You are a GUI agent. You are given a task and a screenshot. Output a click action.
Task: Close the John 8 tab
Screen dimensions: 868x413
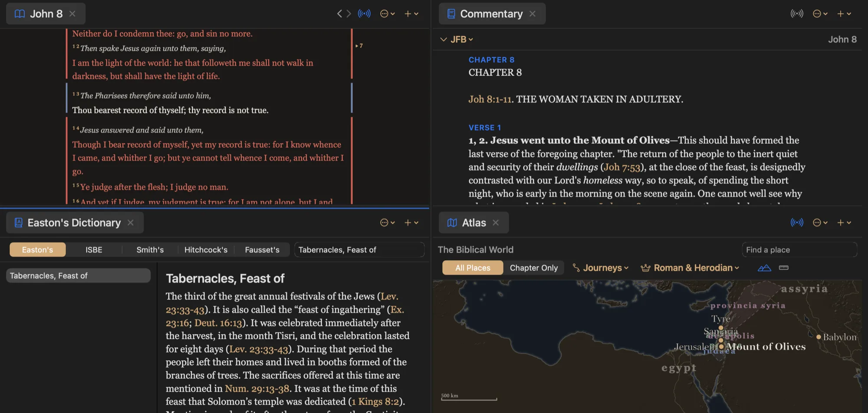(72, 14)
